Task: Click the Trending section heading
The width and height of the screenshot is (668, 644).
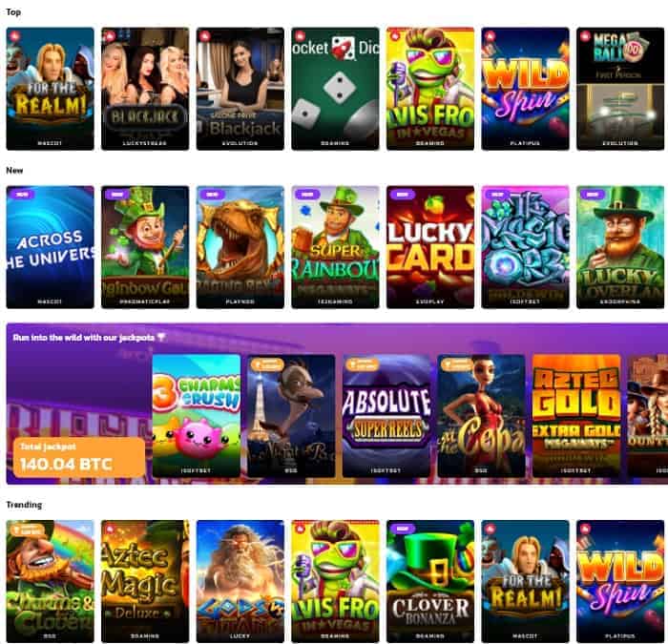Action: click(x=24, y=505)
